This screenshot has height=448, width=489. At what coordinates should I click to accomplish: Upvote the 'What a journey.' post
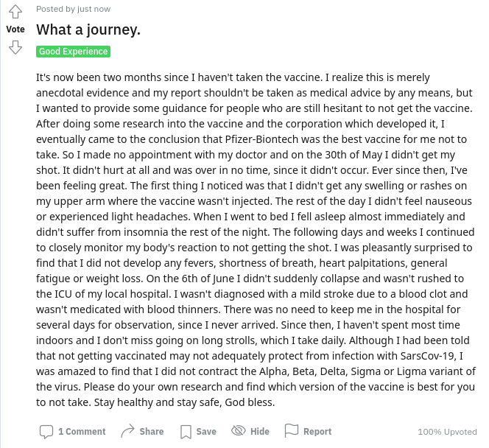(x=15, y=12)
